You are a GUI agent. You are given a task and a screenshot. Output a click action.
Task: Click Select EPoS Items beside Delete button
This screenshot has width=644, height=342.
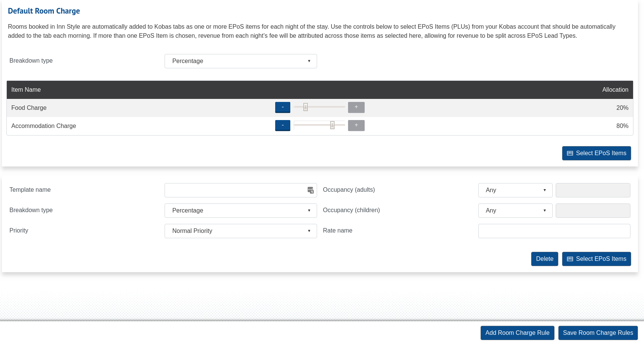(596, 259)
